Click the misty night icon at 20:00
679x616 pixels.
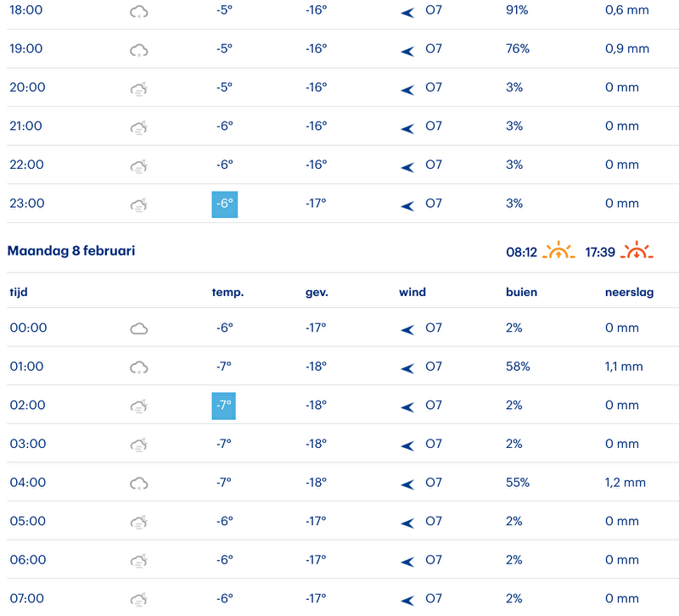tap(139, 88)
